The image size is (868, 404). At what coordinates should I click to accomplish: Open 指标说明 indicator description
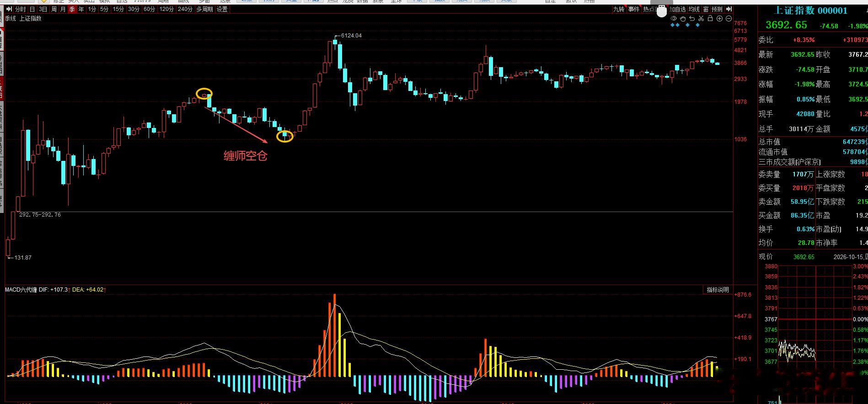pyautogui.click(x=718, y=290)
